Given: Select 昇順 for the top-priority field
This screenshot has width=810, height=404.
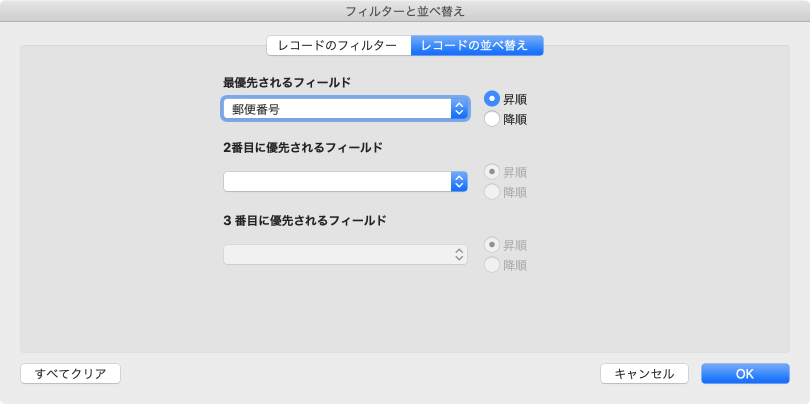Looking at the screenshot, I should tap(492, 99).
